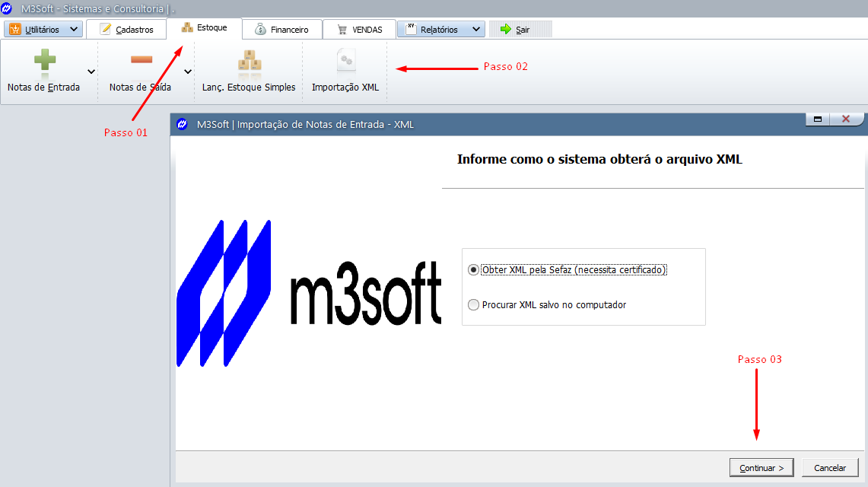Click the M3Soft icon in import dialog title
868x487 pixels.
click(x=182, y=124)
